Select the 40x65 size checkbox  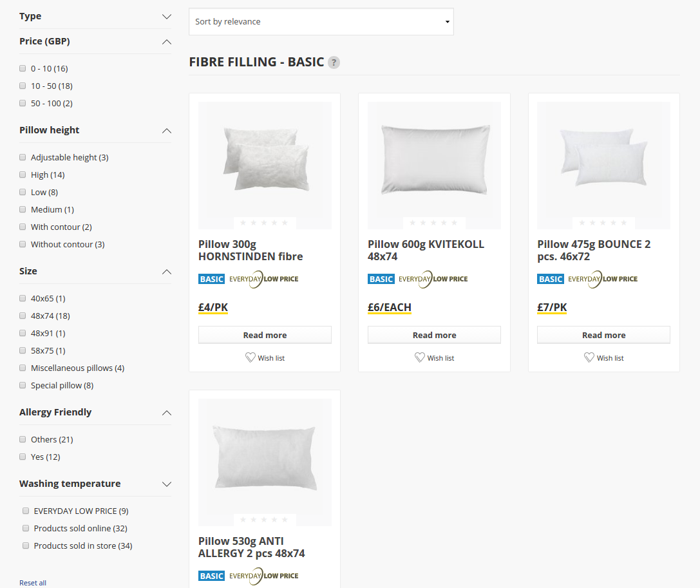point(23,298)
